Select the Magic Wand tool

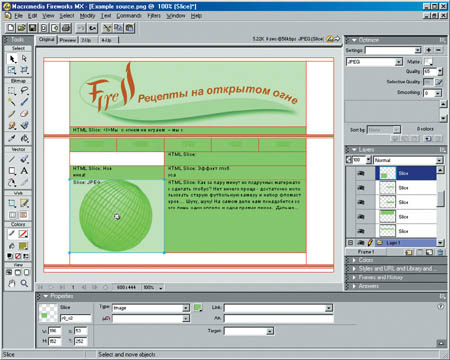(12, 102)
